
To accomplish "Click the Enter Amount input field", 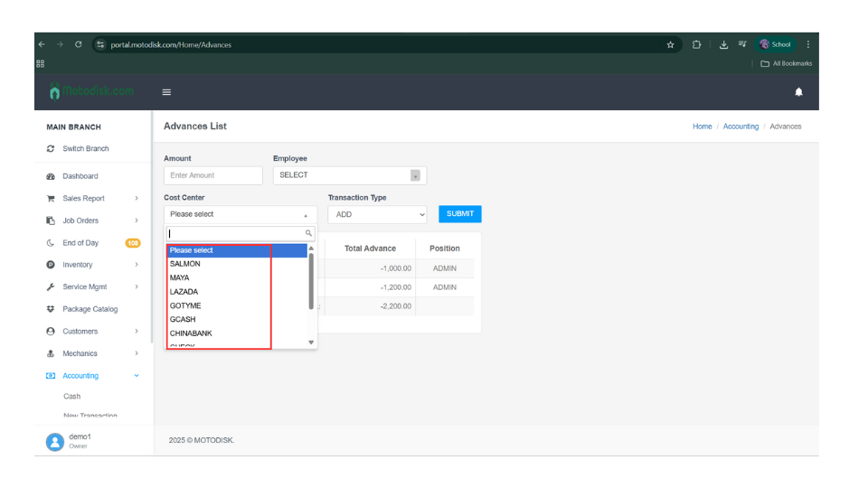I will tap(213, 175).
